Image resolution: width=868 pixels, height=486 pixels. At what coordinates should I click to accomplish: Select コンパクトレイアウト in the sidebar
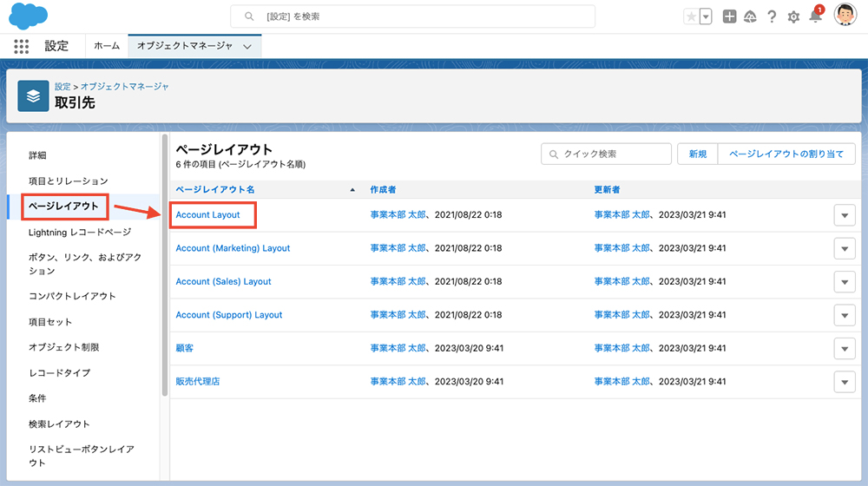[73, 296]
